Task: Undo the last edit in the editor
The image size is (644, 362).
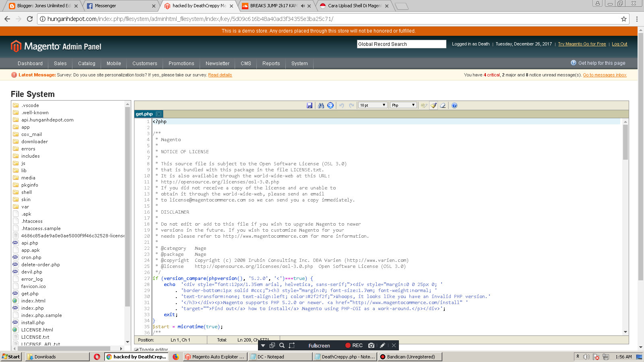Action: point(341,105)
